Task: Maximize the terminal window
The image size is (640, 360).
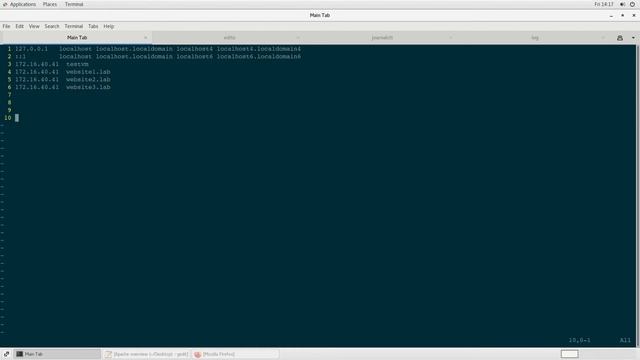Action: point(622,16)
